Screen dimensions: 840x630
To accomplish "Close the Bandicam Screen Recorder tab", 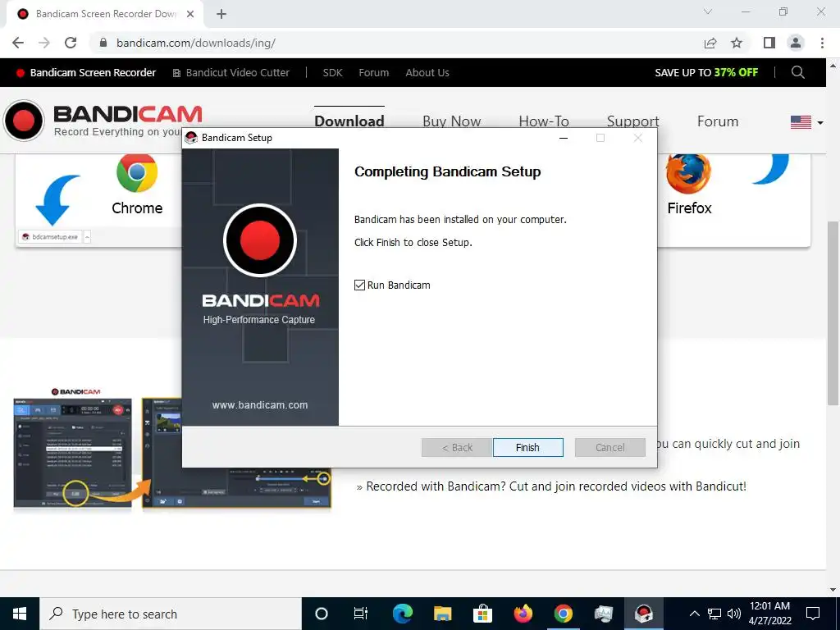I will 190,14.
